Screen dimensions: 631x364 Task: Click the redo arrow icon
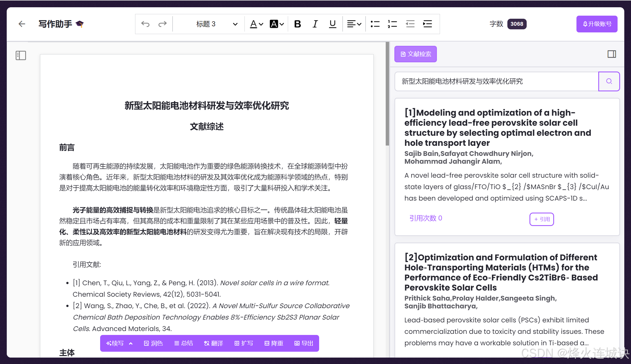pos(163,24)
